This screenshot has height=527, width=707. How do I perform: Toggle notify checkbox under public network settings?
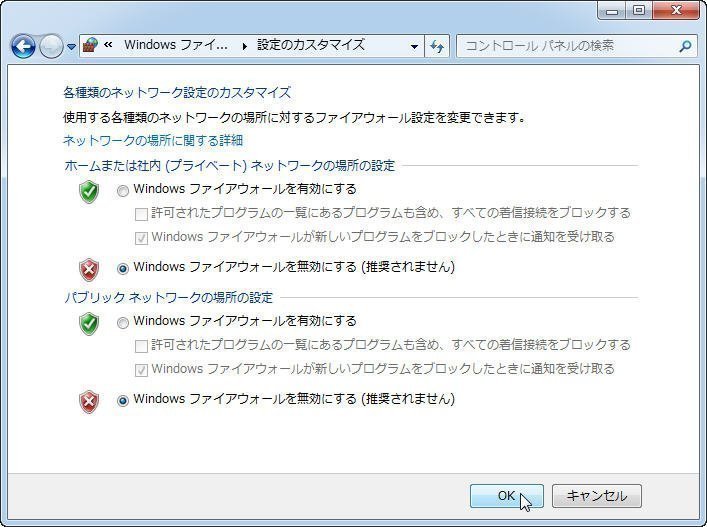(x=142, y=370)
